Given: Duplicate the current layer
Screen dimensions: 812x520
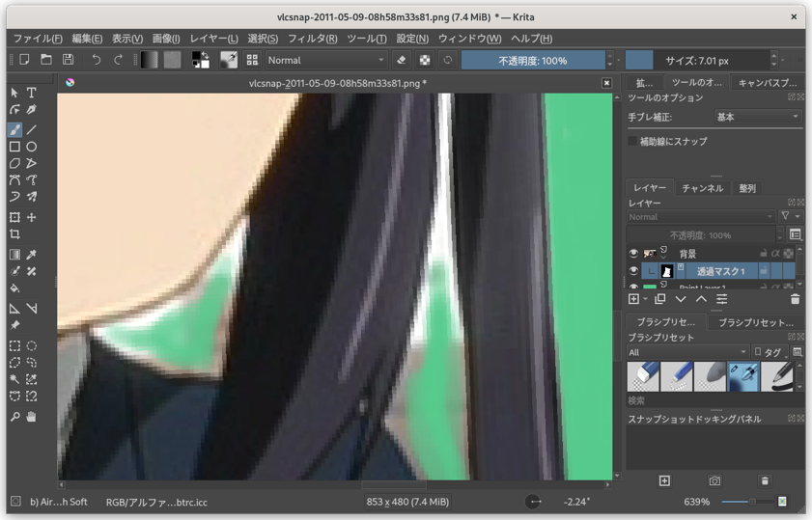Looking at the screenshot, I should pos(659,299).
